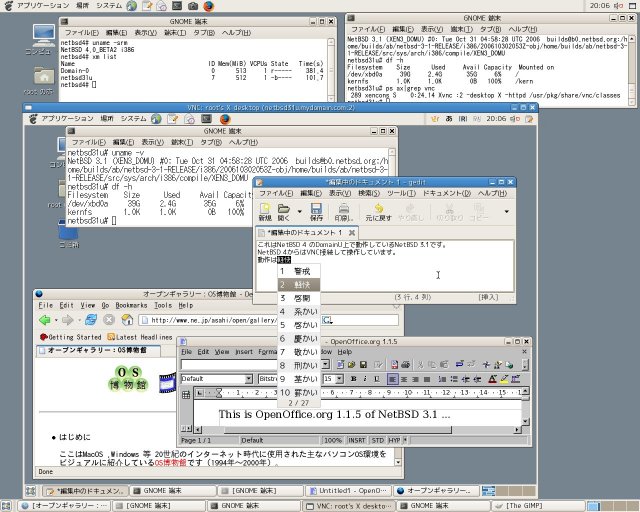Open the dropdown arrow beside gedit Open
This screenshot has width=640, height=512.
point(300,211)
